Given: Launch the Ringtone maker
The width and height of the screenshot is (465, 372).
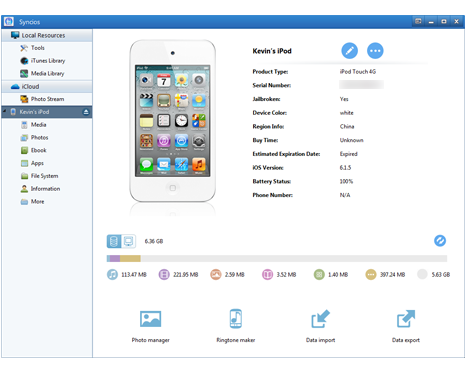Looking at the screenshot, I should point(236,326).
